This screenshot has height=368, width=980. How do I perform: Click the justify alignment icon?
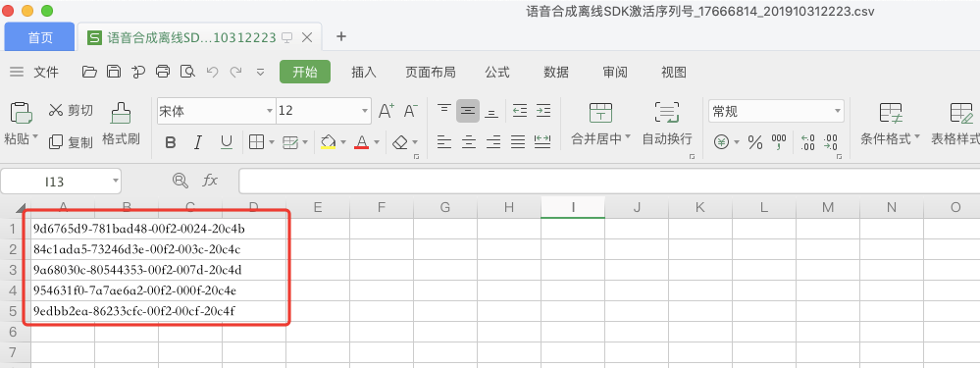[x=518, y=142]
